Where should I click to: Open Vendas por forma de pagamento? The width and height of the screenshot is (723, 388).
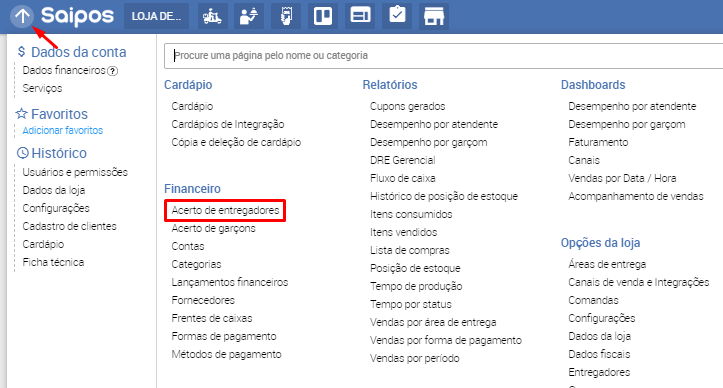click(445, 340)
